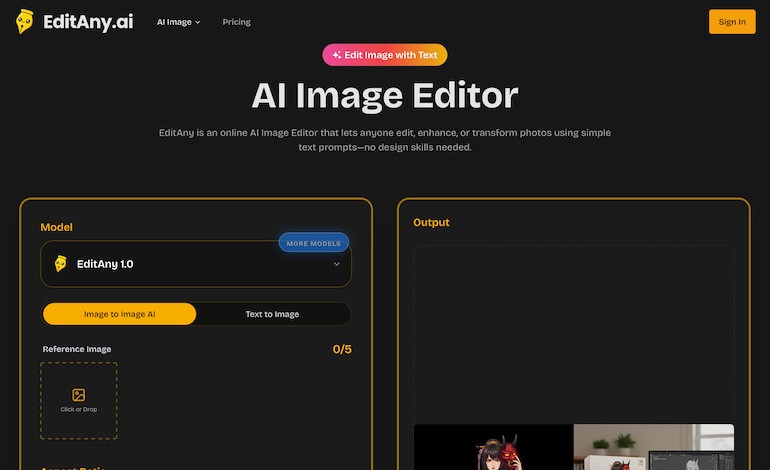
Task: Open the EditAny 1.0 model dropdown
Action: click(196, 264)
